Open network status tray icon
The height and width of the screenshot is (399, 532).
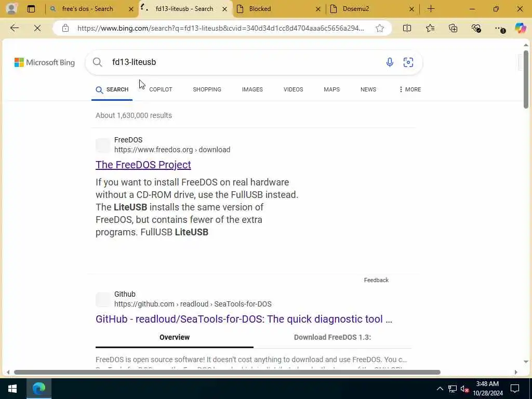coord(453,389)
